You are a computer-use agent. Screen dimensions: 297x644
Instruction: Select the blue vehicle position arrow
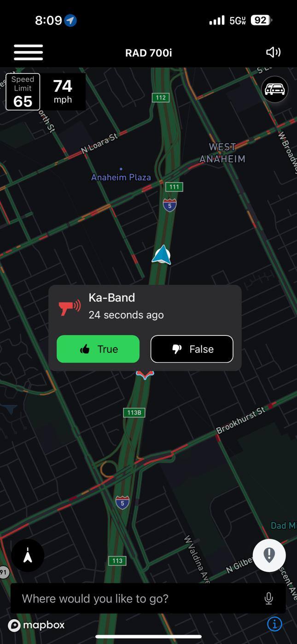tap(162, 255)
